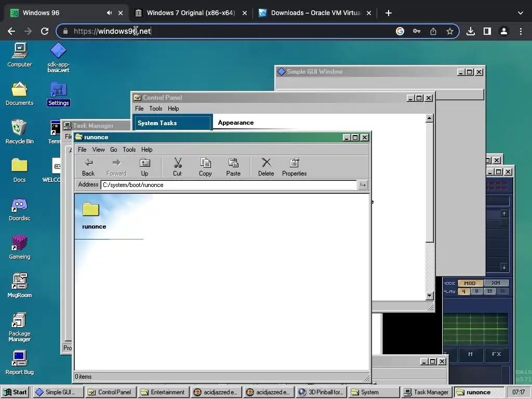This screenshot has height=399, width=532.
Task: Click the System Tasks sidebar header
Action: coord(172,123)
